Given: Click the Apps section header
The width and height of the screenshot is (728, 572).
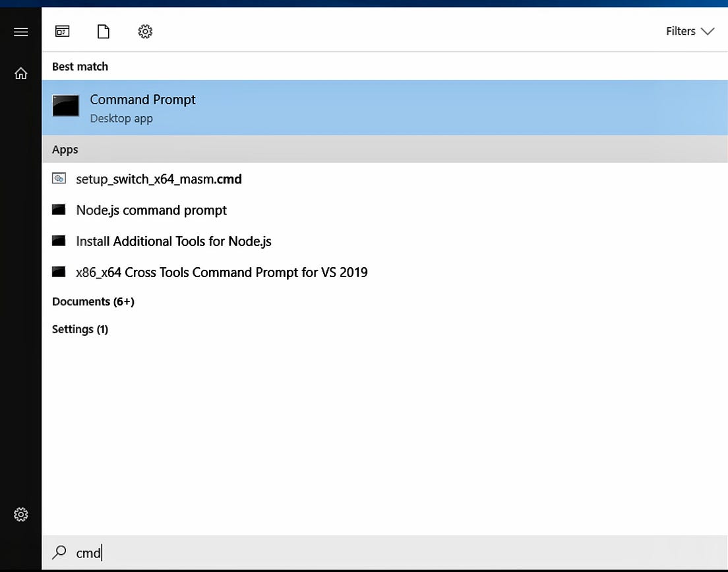Looking at the screenshot, I should (x=65, y=149).
